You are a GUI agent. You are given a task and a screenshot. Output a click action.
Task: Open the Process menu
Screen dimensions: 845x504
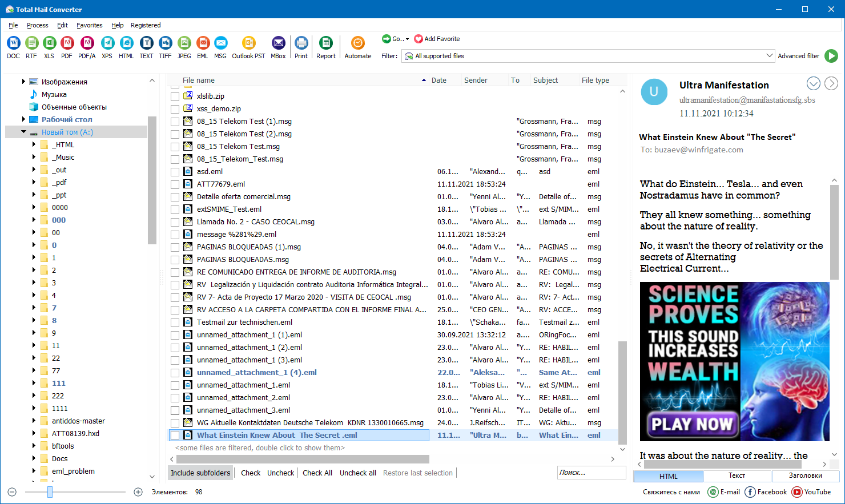tap(37, 25)
